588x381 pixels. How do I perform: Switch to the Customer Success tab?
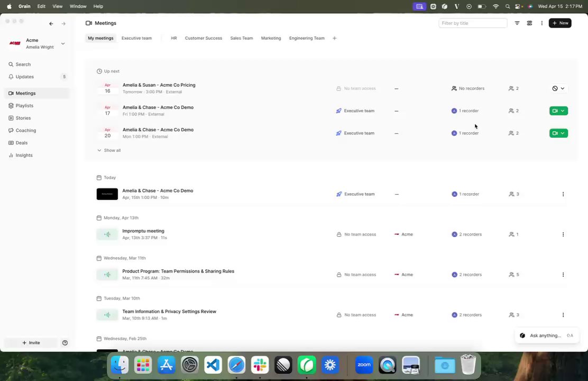[203, 38]
